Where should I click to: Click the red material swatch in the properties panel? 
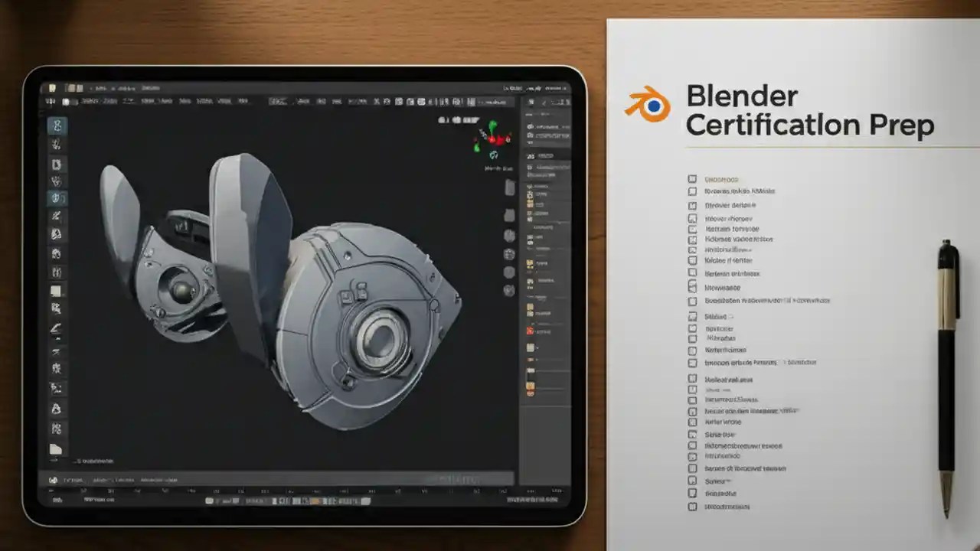coord(528,331)
